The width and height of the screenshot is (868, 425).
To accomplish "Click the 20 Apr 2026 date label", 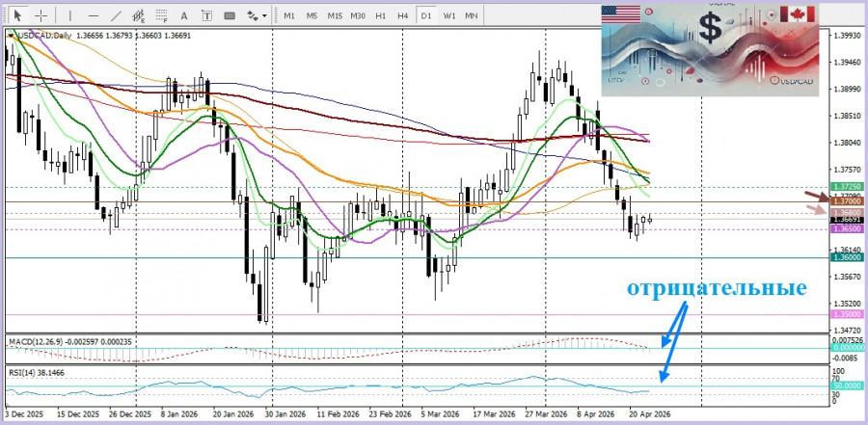I will point(649,414).
